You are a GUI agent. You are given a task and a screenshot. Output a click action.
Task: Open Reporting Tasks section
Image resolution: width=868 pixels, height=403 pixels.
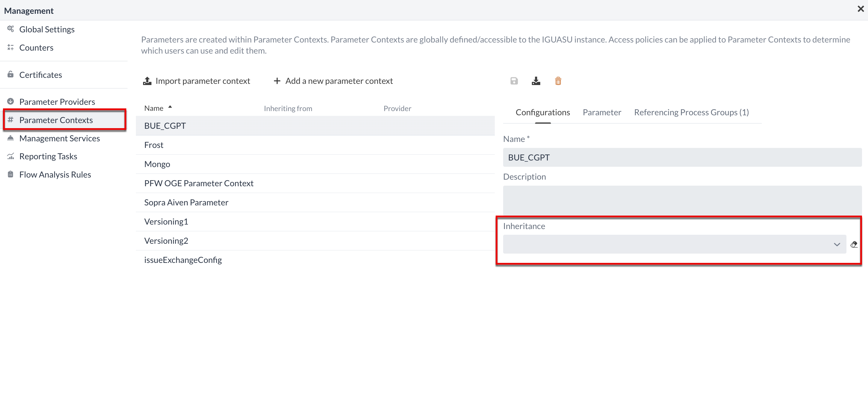point(48,156)
